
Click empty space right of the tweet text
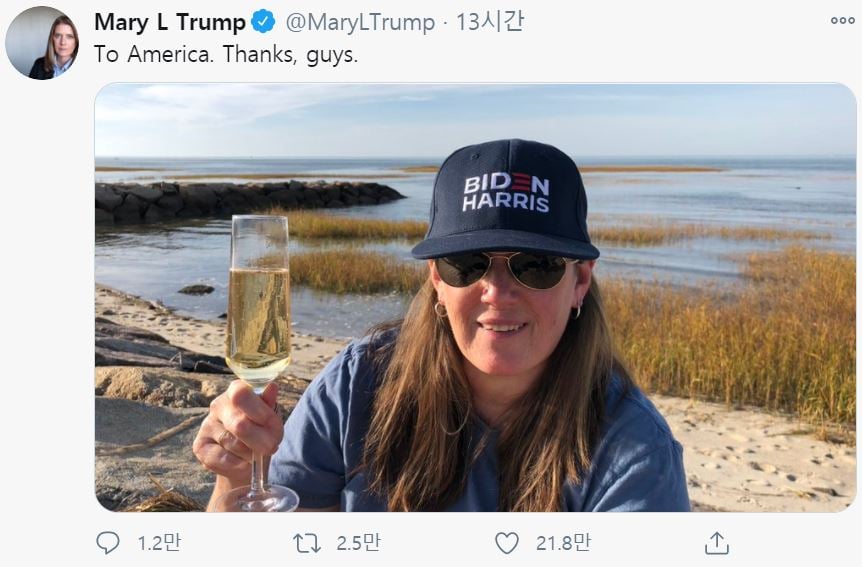pyautogui.click(x=600, y=55)
